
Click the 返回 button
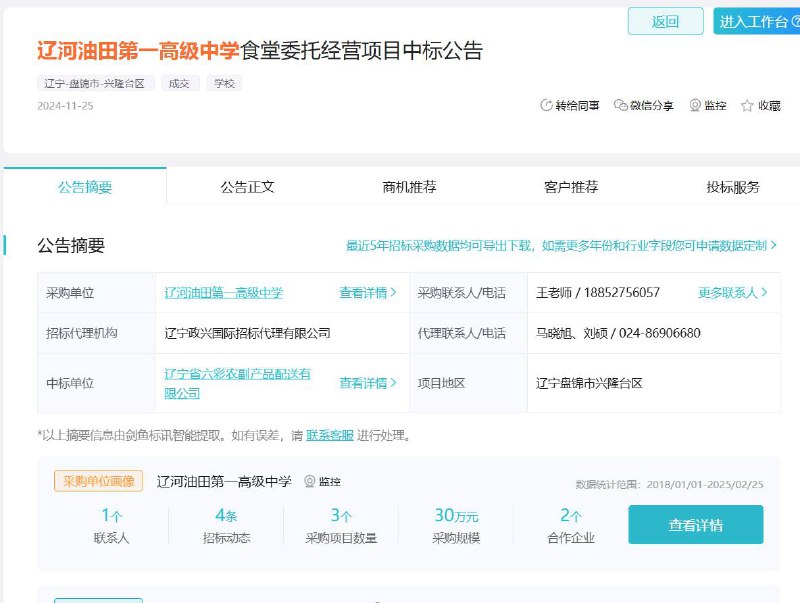point(665,19)
